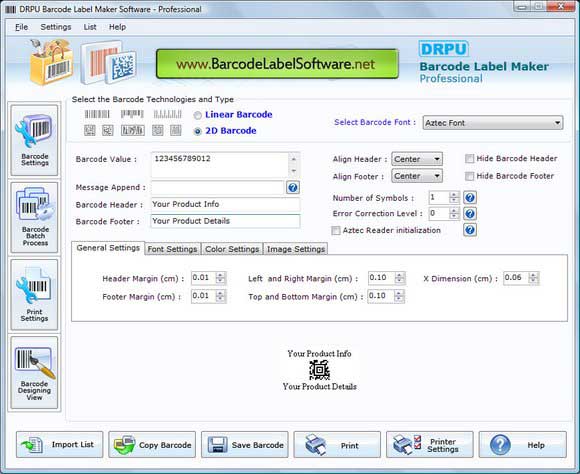Click help icon next to Message Append
580x474 pixels.
pos(293,188)
